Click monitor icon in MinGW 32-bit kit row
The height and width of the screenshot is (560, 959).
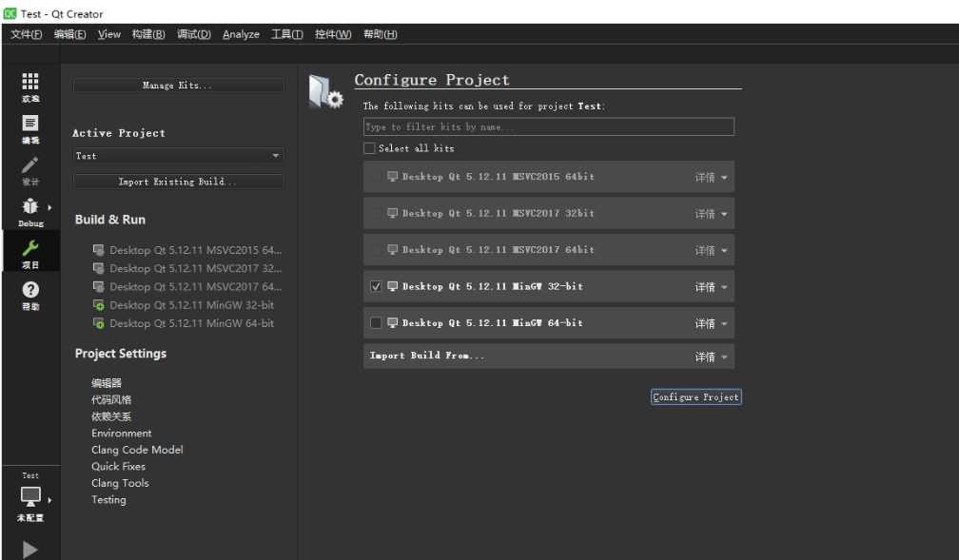[393, 286]
